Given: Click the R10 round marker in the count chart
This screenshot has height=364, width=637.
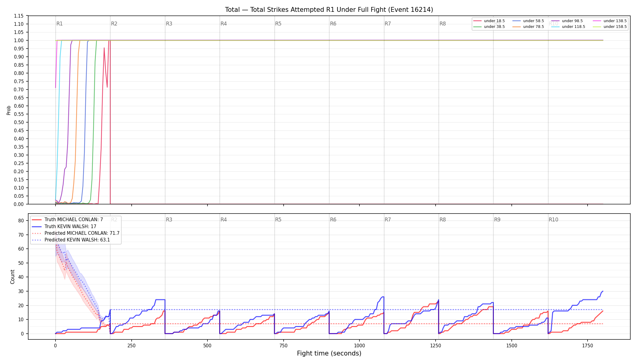Looking at the screenshot, I should click(553, 220).
